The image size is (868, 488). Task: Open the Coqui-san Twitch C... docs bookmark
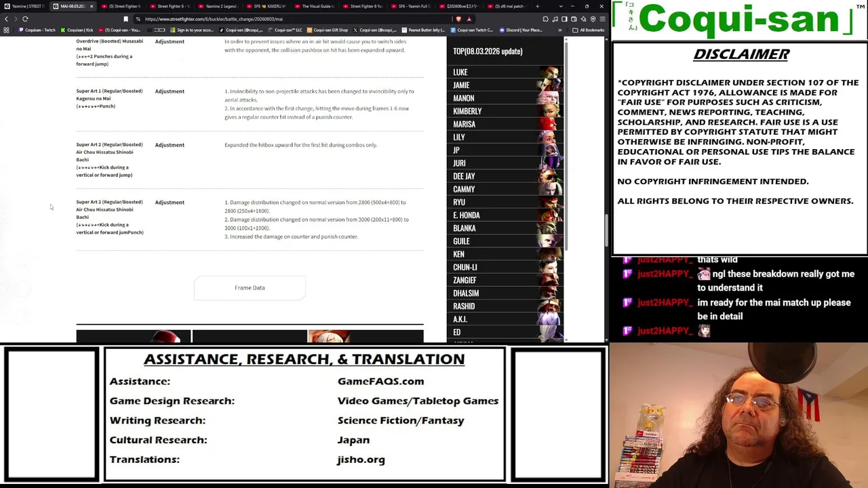click(472, 30)
